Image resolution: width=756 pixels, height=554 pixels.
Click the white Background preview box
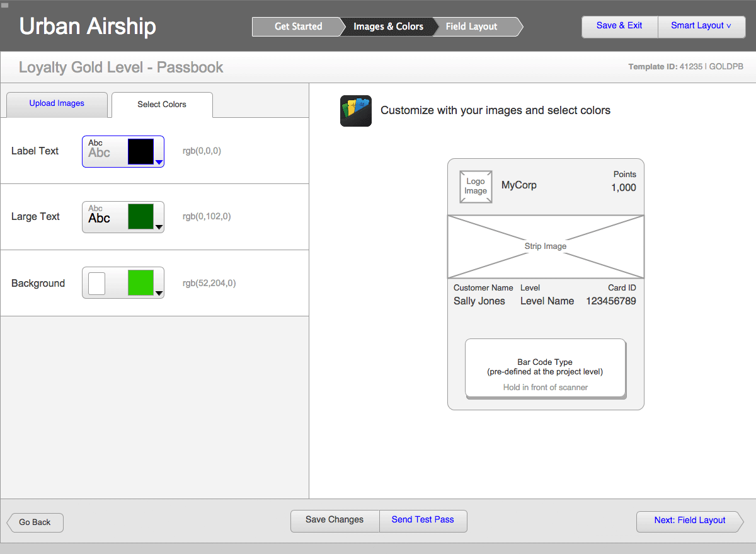(x=96, y=283)
